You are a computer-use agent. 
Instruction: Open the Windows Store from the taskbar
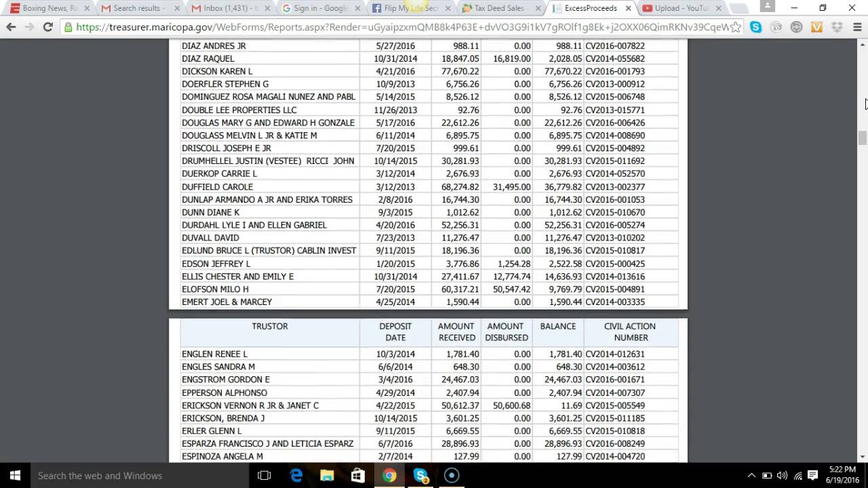[x=358, y=476]
